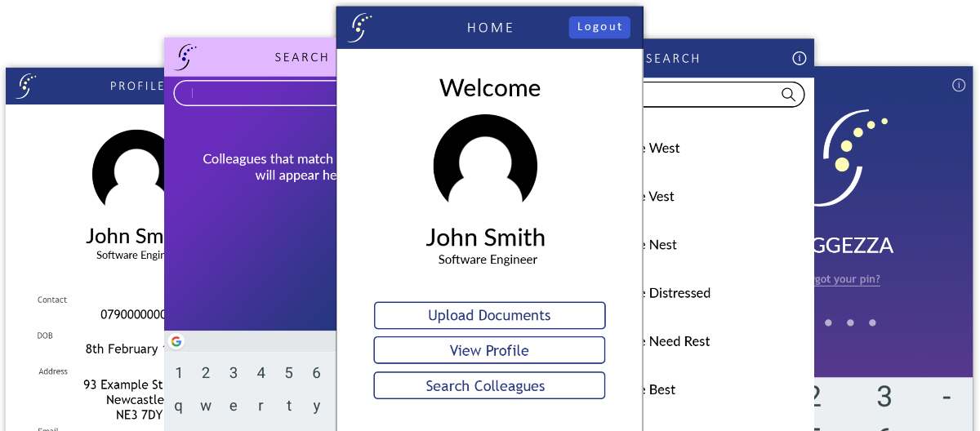Select the View Profile button
980x431 pixels.
[x=489, y=351]
